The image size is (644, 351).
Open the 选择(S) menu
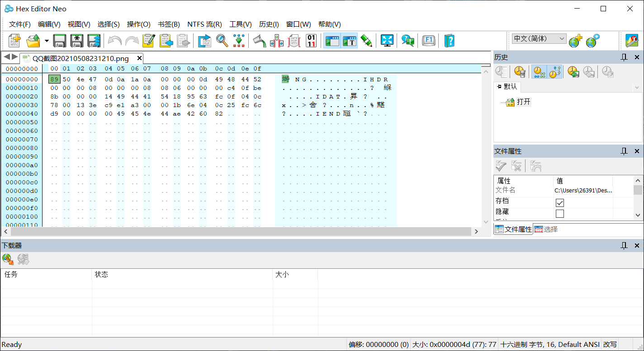pos(109,24)
